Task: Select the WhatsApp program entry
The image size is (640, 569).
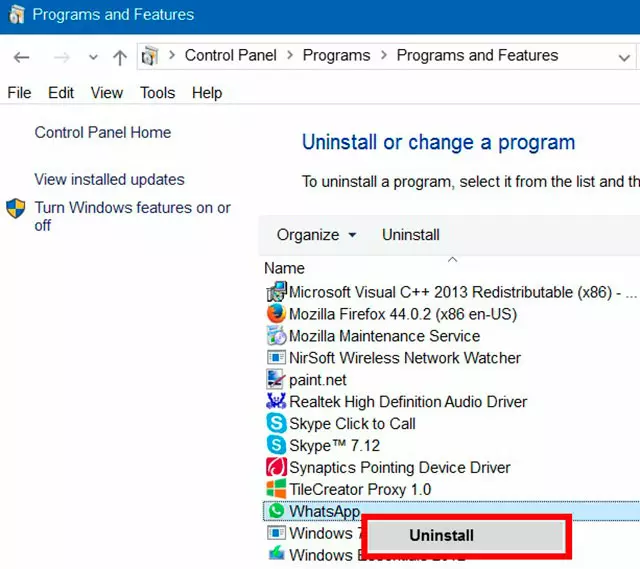Action: tap(451, 511)
